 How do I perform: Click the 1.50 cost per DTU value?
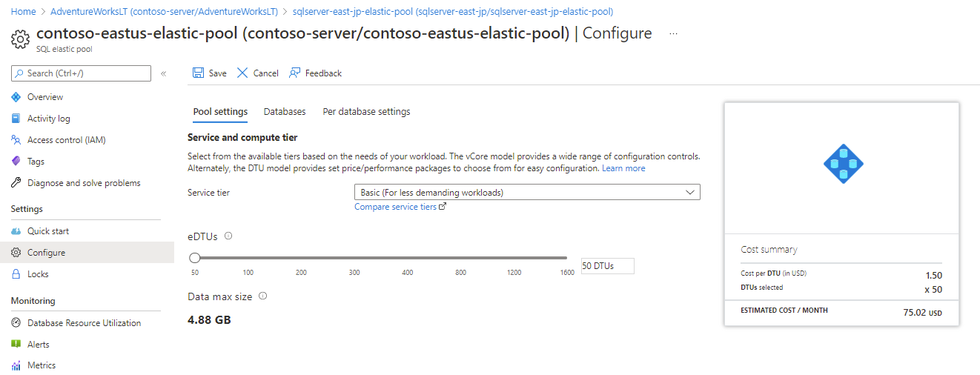point(934,275)
